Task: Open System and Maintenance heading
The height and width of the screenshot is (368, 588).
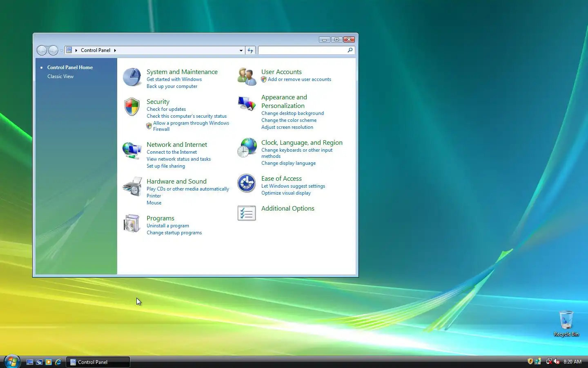Action: click(x=182, y=72)
